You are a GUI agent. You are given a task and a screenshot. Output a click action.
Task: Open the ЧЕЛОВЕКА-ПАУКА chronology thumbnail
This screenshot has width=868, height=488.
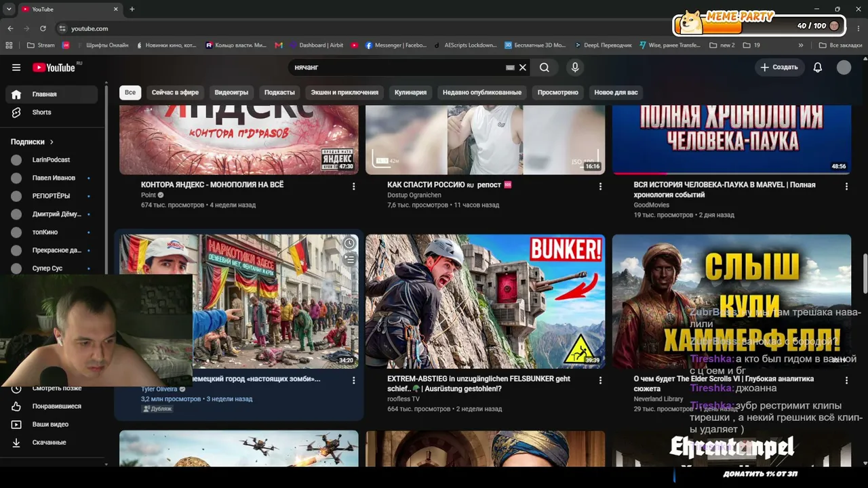point(732,140)
